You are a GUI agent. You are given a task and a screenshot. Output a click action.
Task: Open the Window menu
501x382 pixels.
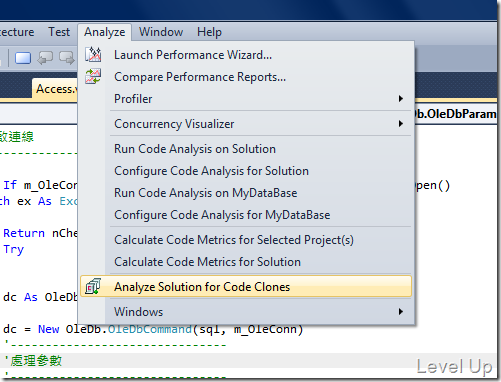(161, 32)
